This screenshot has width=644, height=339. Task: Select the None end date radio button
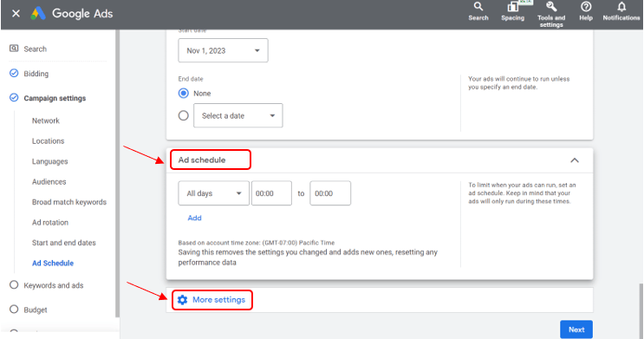click(184, 94)
